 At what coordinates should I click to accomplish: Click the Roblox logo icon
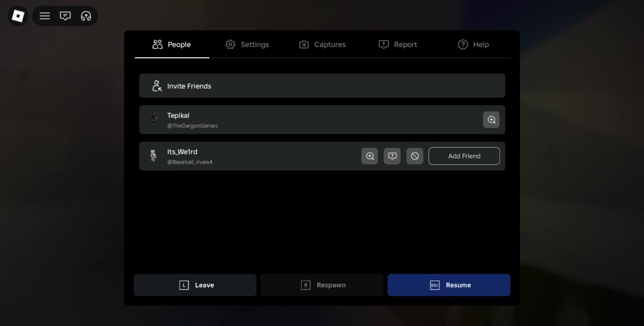(18, 16)
